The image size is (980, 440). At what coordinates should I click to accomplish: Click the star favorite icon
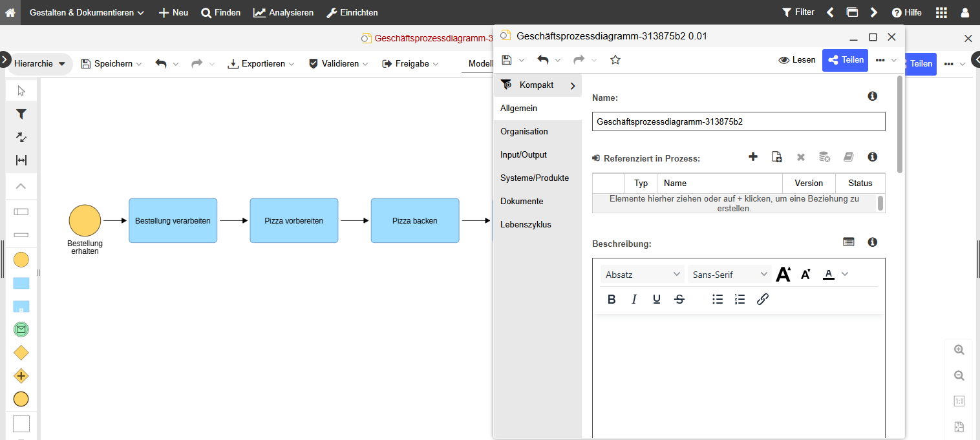click(x=615, y=60)
